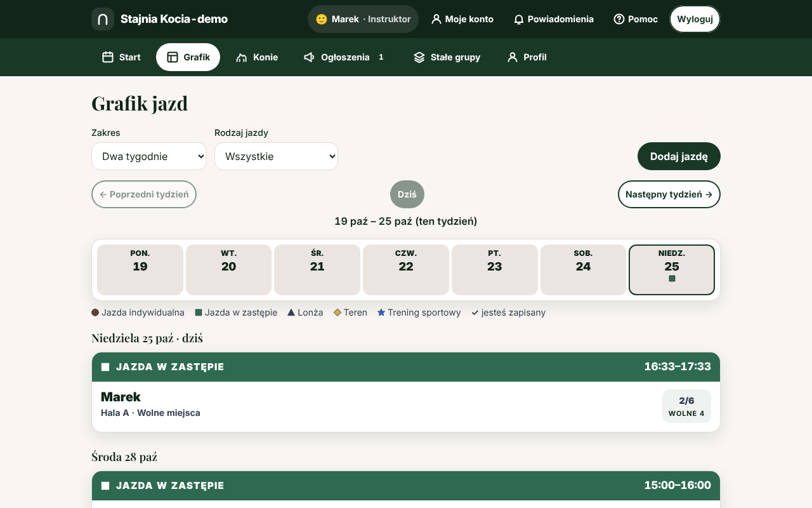Click the stacked layers icon beside Stałe grupy
812x508 pixels.
419,57
